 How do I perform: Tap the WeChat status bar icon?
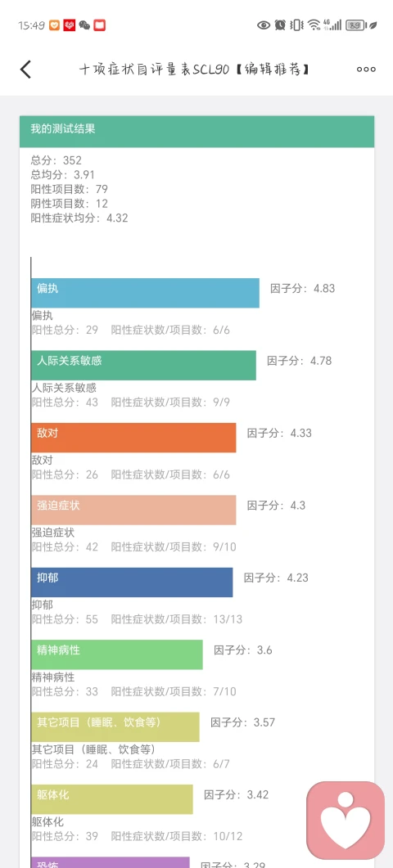84,25
